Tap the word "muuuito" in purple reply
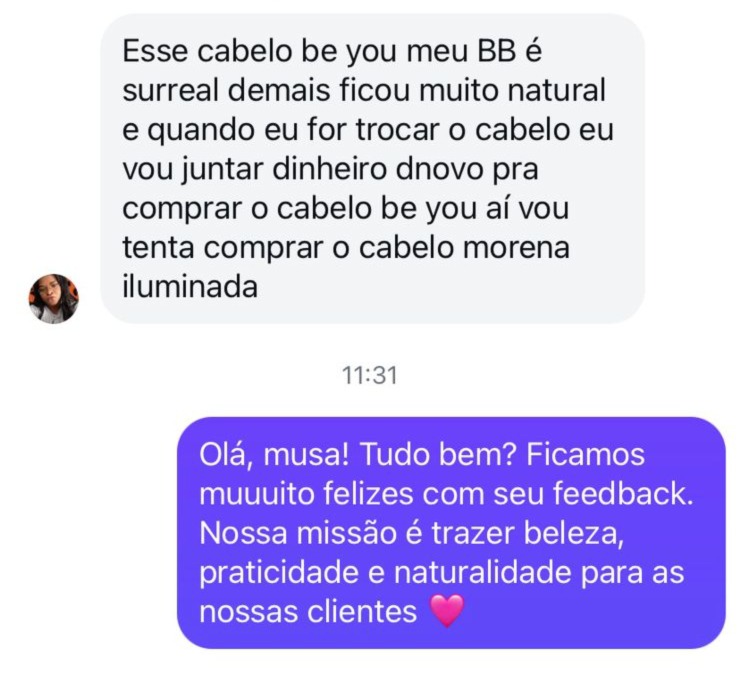The image size is (739, 673). click(257, 494)
